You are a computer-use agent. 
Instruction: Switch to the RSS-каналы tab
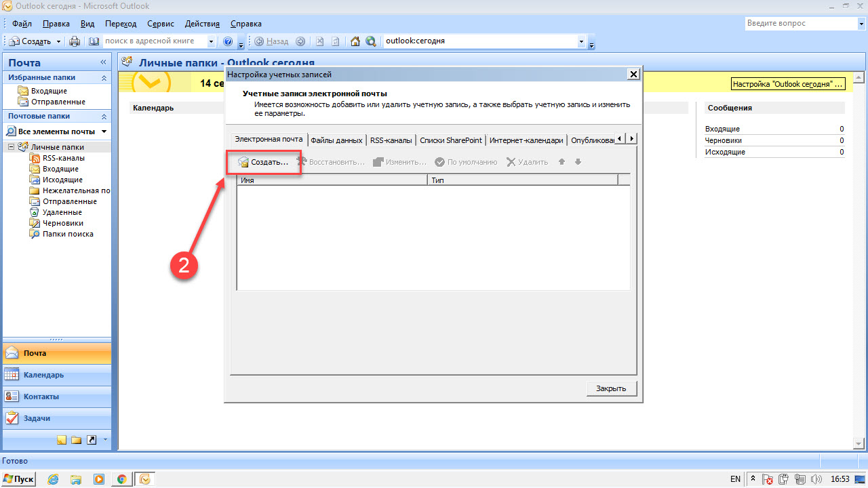(391, 140)
